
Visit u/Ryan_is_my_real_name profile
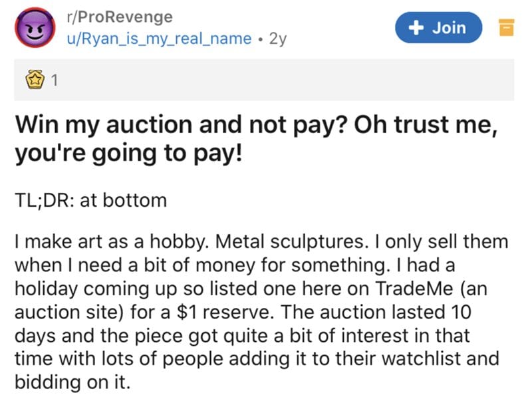point(159,39)
